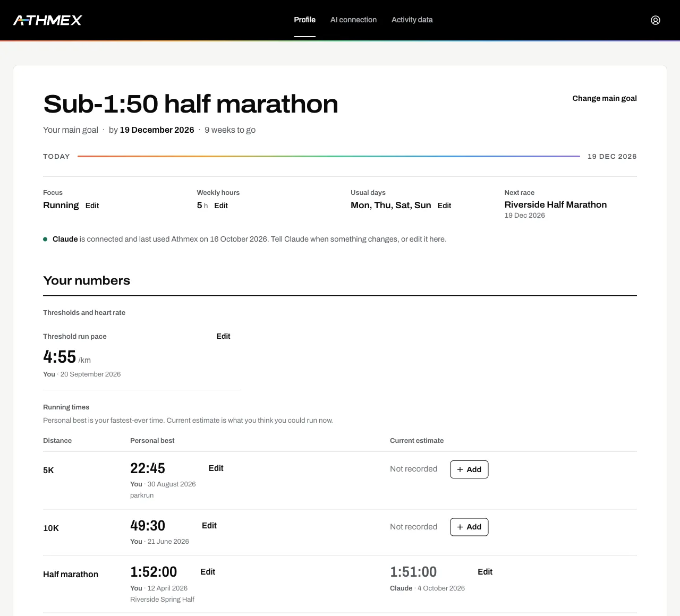Edit the Running focus

coord(92,206)
